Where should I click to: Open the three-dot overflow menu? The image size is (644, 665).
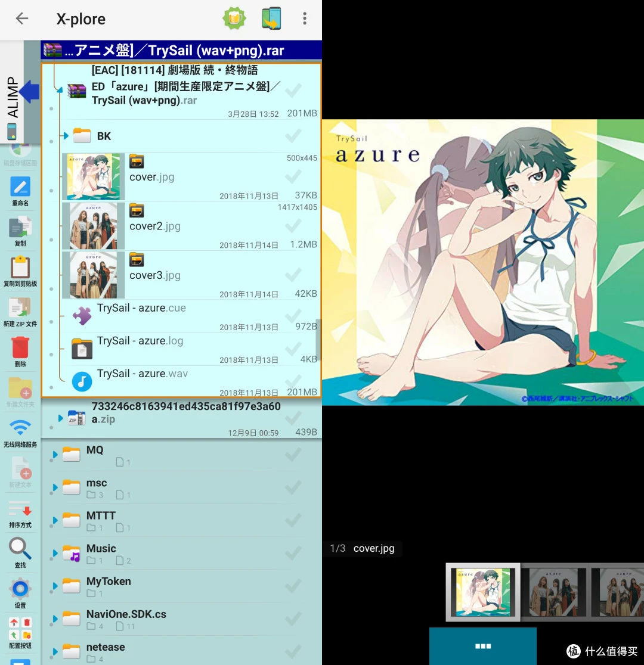coord(304,18)
